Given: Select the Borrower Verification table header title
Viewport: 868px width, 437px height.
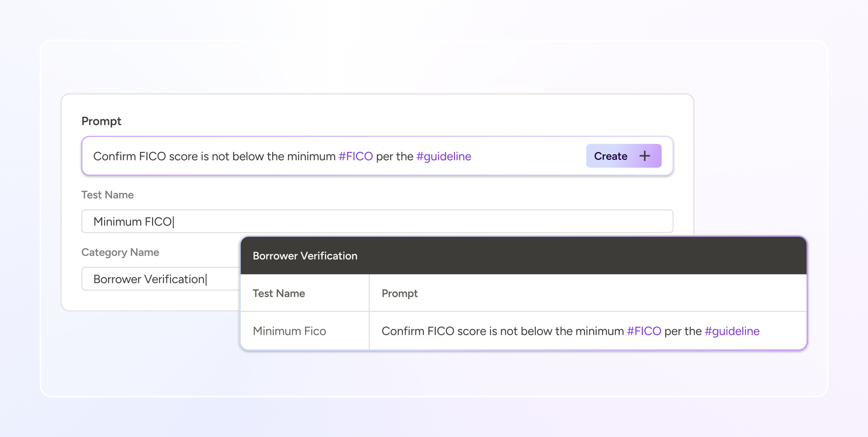Looking at the screenshot, I should coord(305,256).
